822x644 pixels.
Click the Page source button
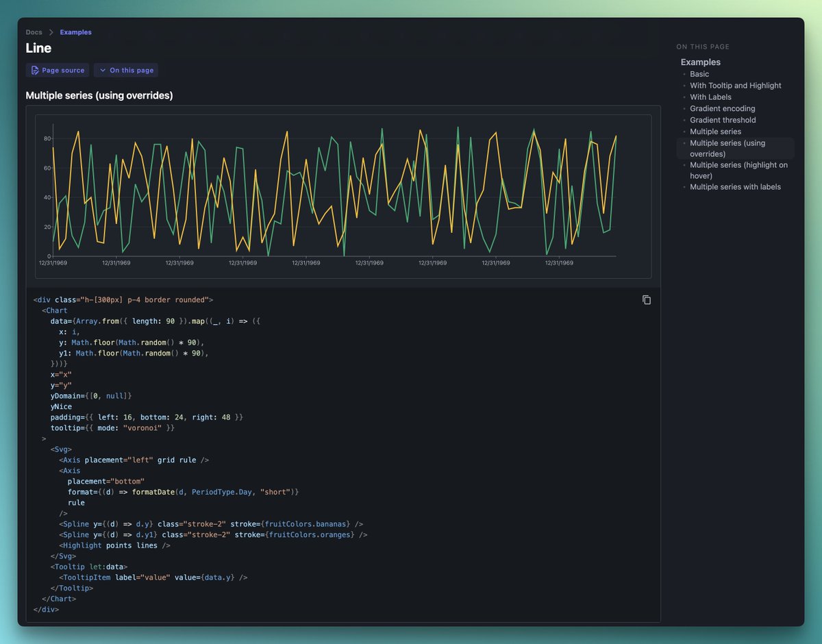click(x=57, y=70)
